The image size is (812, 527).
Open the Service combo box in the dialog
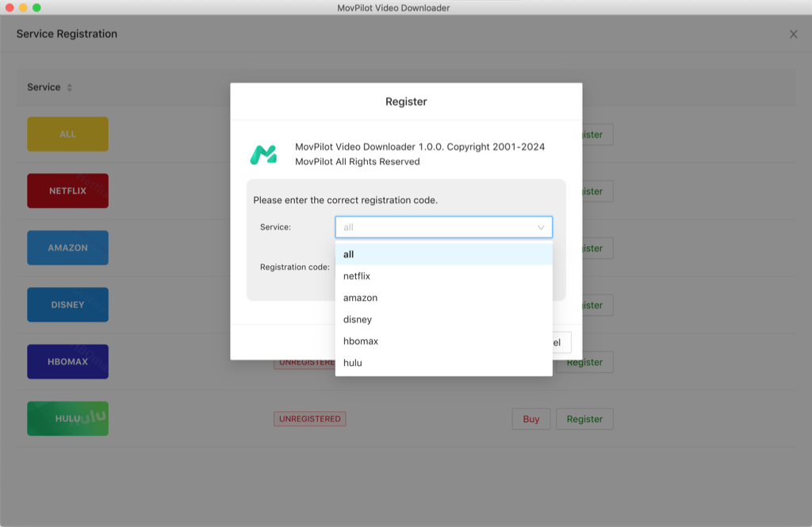[x=443, y=227]
